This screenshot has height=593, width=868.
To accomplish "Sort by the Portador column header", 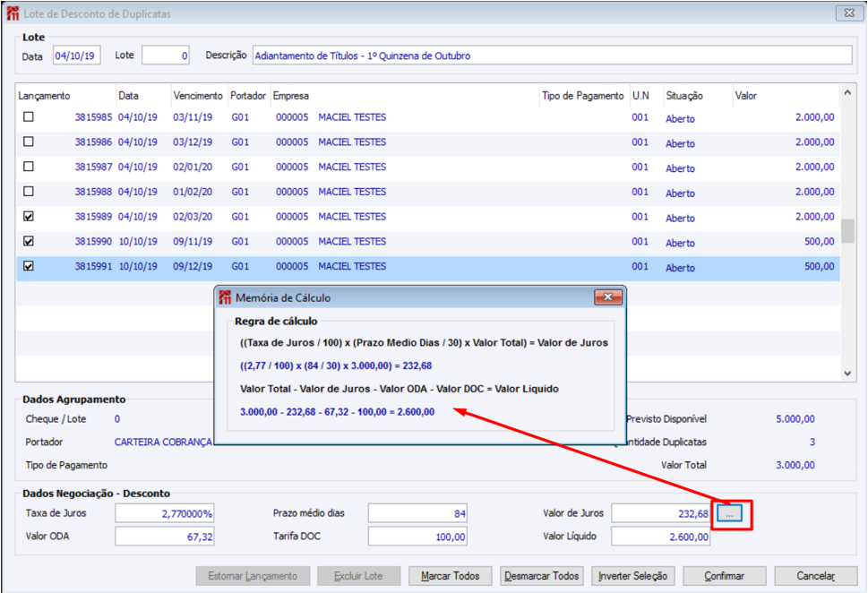I will (x=248, y=96).
